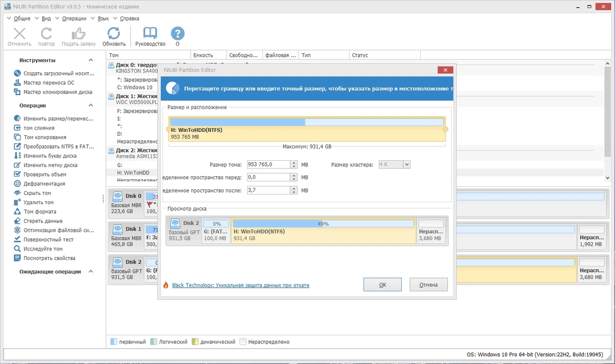
Task: Choose Том копирования operation
Action: [x=40, y=137]
